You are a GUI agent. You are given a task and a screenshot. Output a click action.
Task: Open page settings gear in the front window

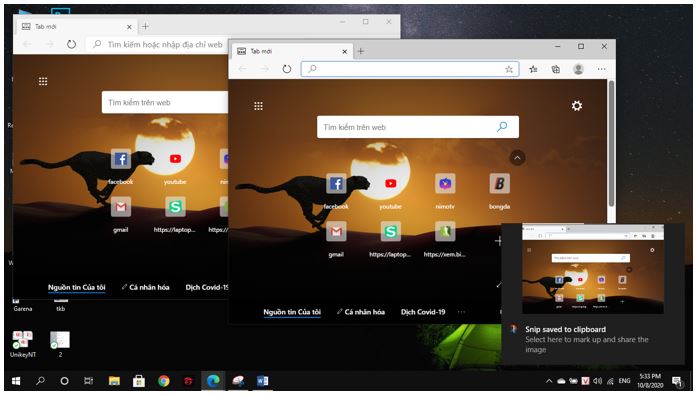coord(577,106)
